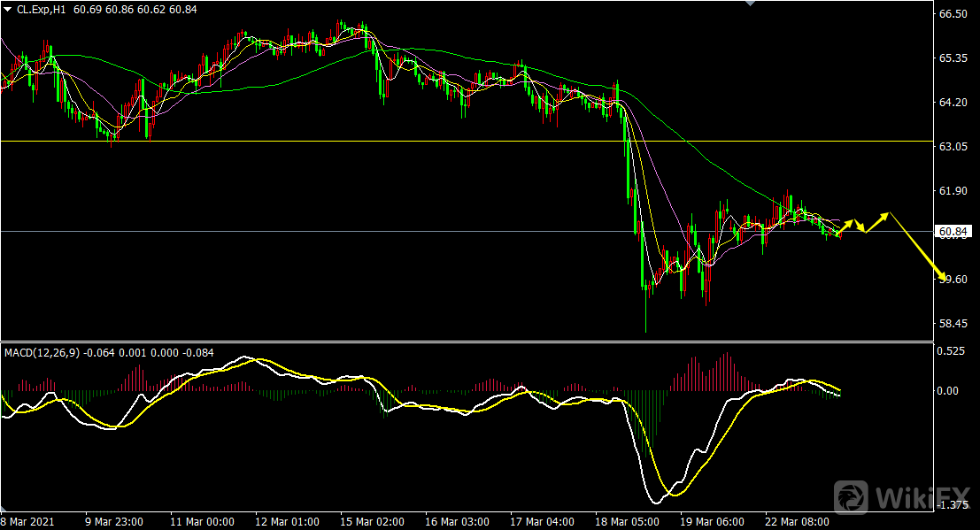The width and height of the screenshot is (980, 530).
Task: Click the 60.84 current price tag
Action: [x=953, y=233]
